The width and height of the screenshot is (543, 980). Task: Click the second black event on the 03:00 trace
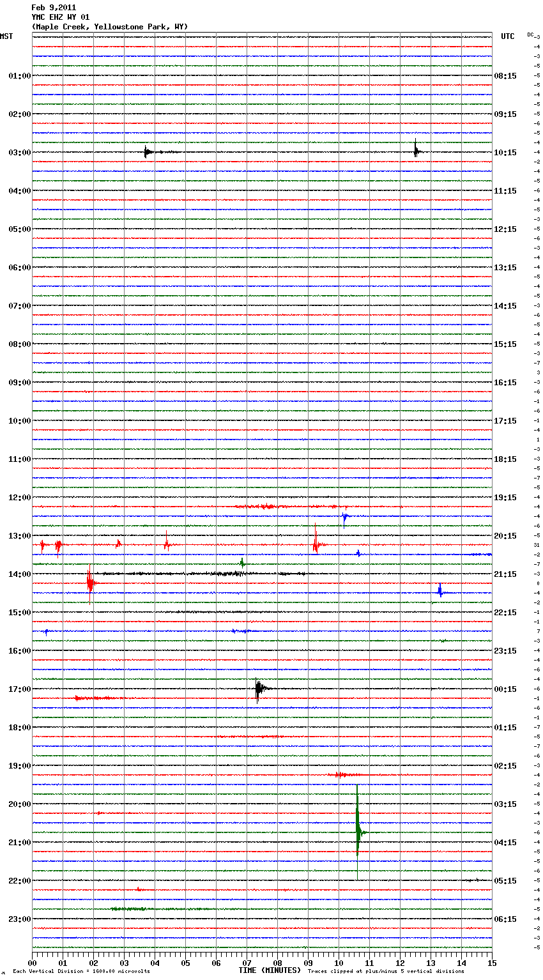[x=416, y=151]
